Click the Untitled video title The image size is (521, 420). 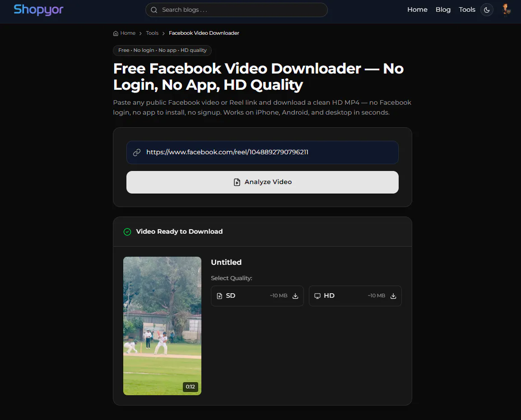click(226, 262)
